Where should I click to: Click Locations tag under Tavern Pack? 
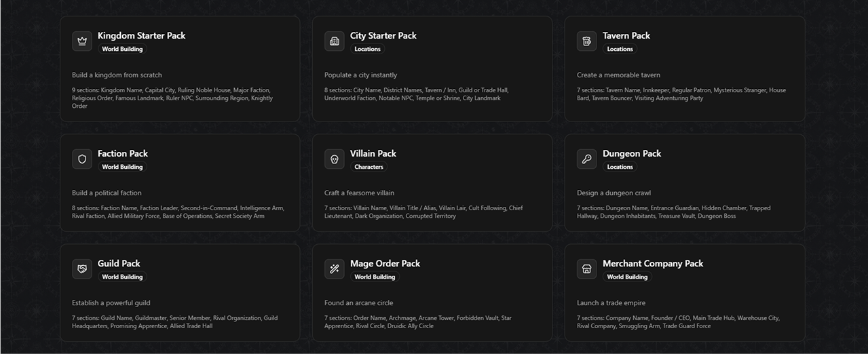coord(620,49)
